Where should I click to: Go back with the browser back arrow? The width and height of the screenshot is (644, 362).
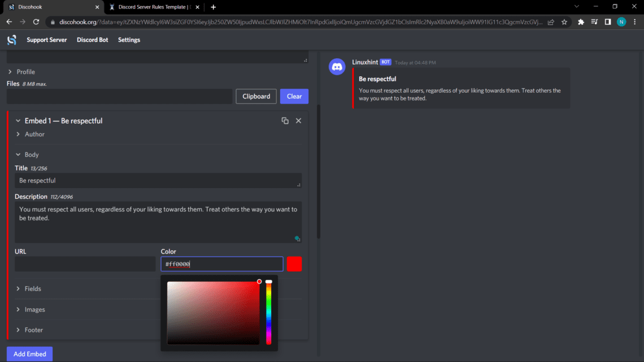[x=9, y=22]
